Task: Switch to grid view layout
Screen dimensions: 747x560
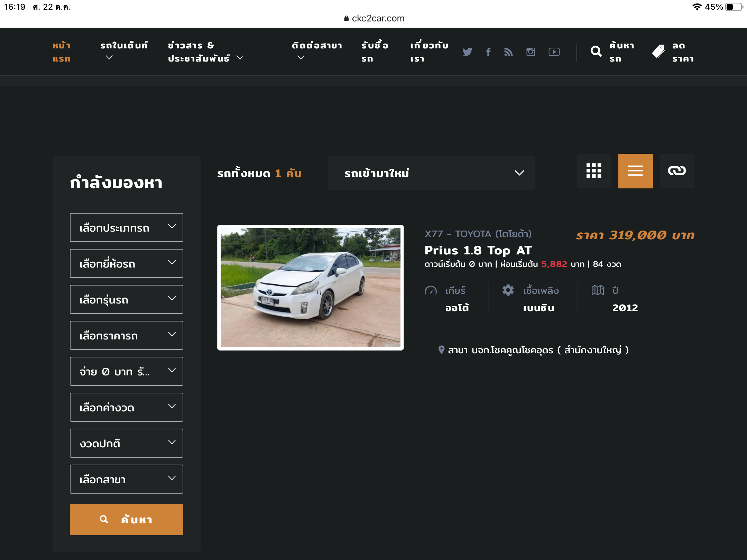Action: coord(594,171)
